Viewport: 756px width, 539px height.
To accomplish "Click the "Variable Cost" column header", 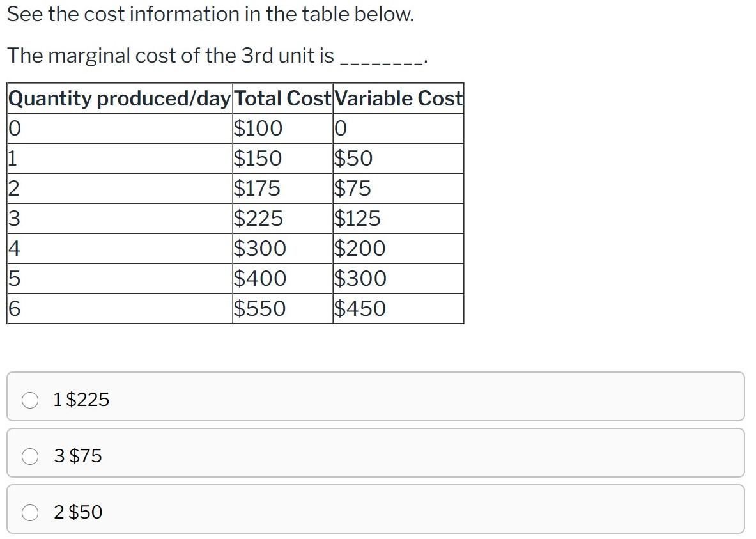I will pos(397,98).
